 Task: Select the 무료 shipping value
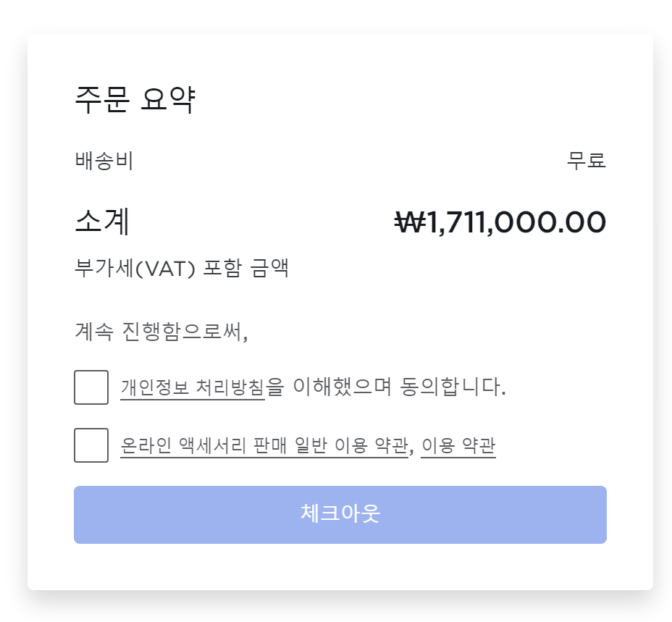coord(586,161)
